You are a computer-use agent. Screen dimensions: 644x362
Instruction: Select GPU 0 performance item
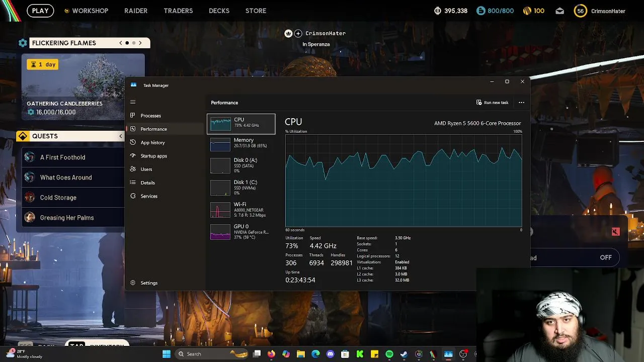point(241,232)
